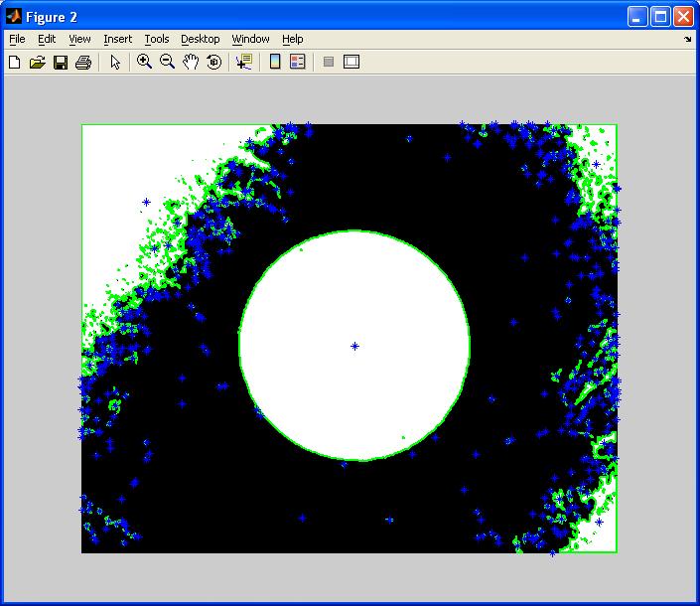Screen dimensions: 700x606
Task: Open a file using the folder icon
Action: 37,62
